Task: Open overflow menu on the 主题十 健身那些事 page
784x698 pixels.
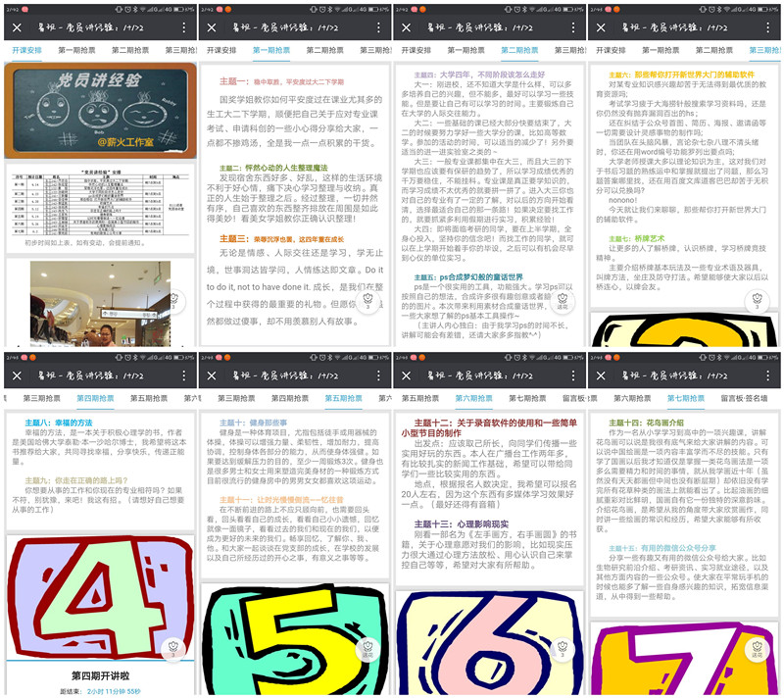Action: click(x=379, y=377)
